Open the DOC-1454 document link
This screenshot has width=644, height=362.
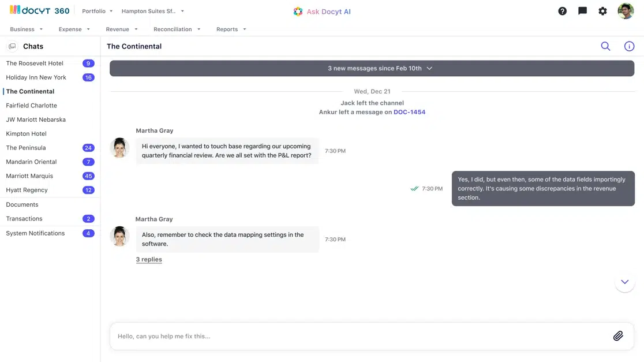tap(409, 112)
